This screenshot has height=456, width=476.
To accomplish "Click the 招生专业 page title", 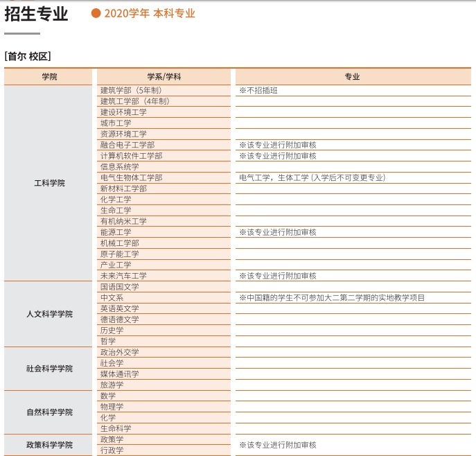I will pyautogui.click(x=36, y=14).
